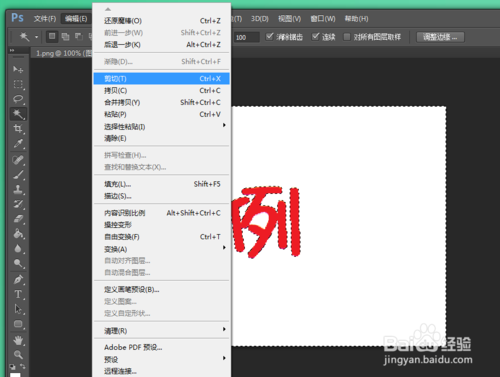Image resolution: width=500 pixels, height=377 pixels.
Task: Choose 自由变换(F) menu item
Action: click(162, 237)
